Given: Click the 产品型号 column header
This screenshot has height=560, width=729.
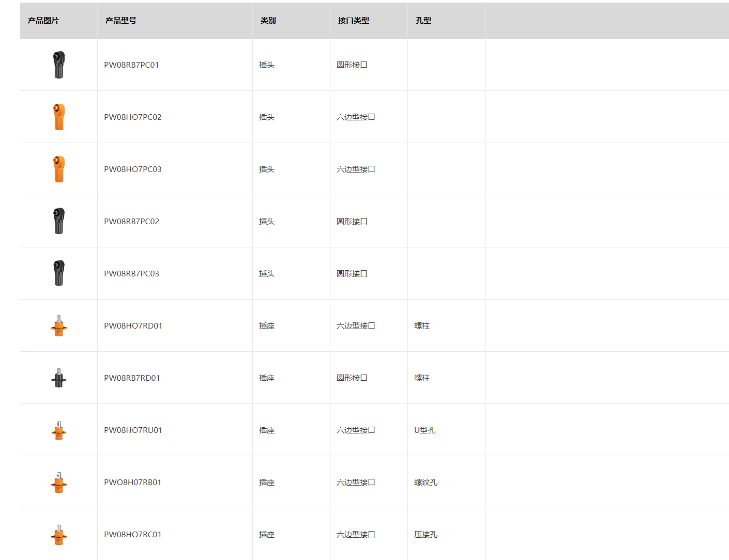Looking at the screenshot, I should 121,21.
